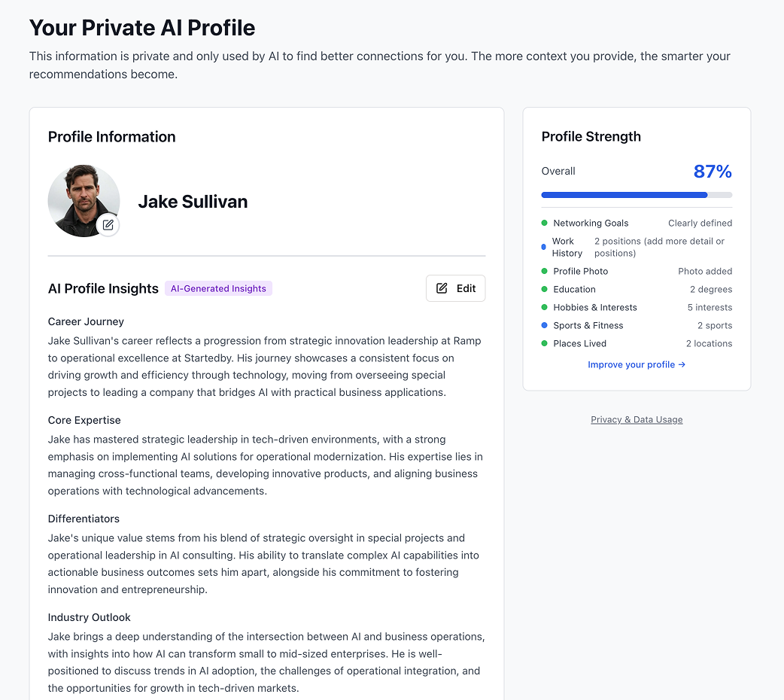Click the green dot beside Education
This screenshot has width=784, height=700.
[x=544, y=289]
